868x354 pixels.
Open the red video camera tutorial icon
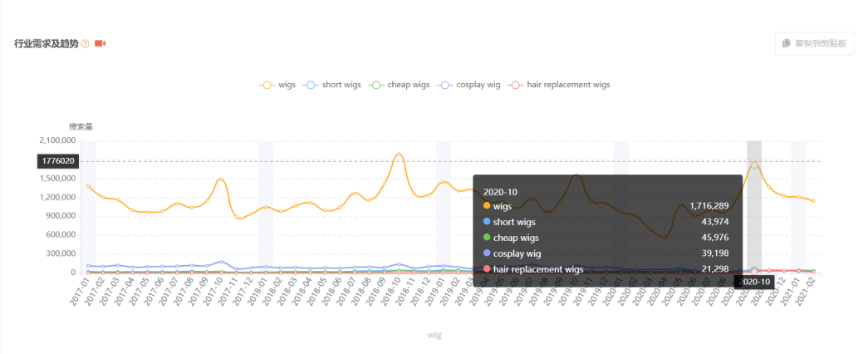(x=100, y=43)
